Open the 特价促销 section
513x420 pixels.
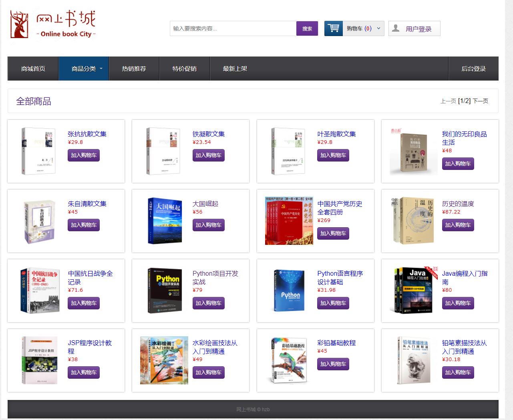[184, 69]
